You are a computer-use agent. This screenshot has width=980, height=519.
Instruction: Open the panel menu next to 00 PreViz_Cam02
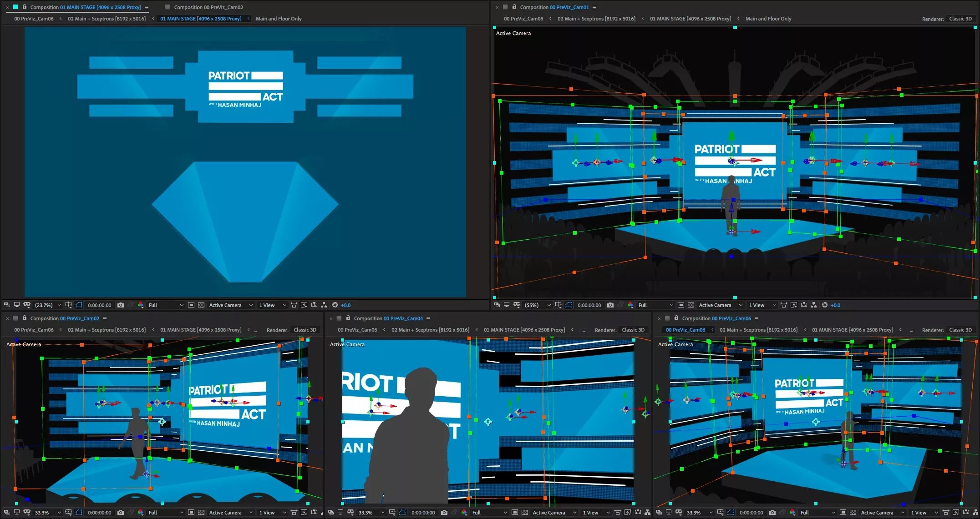[105, 318]
